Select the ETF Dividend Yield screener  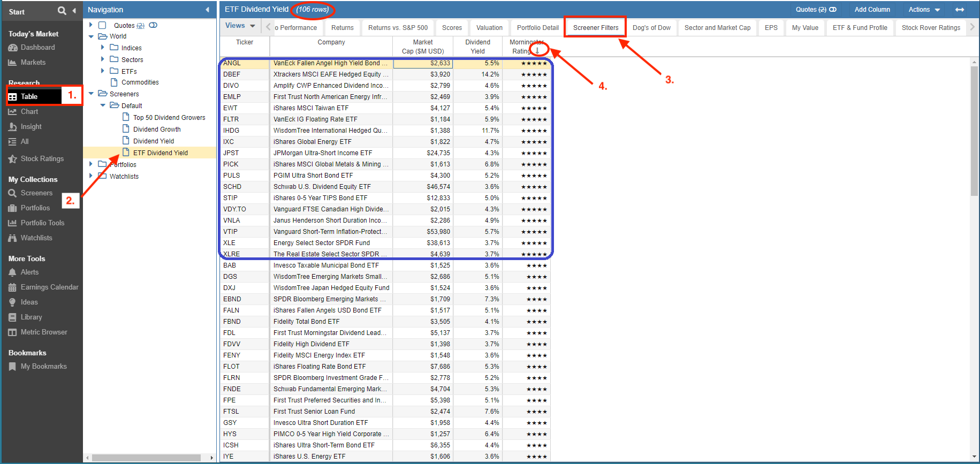pos(155,153)
